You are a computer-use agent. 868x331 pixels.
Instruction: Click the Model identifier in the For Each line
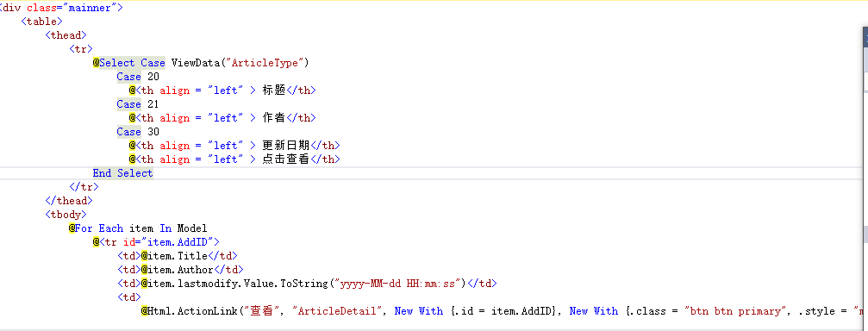(x=192, y=228)
